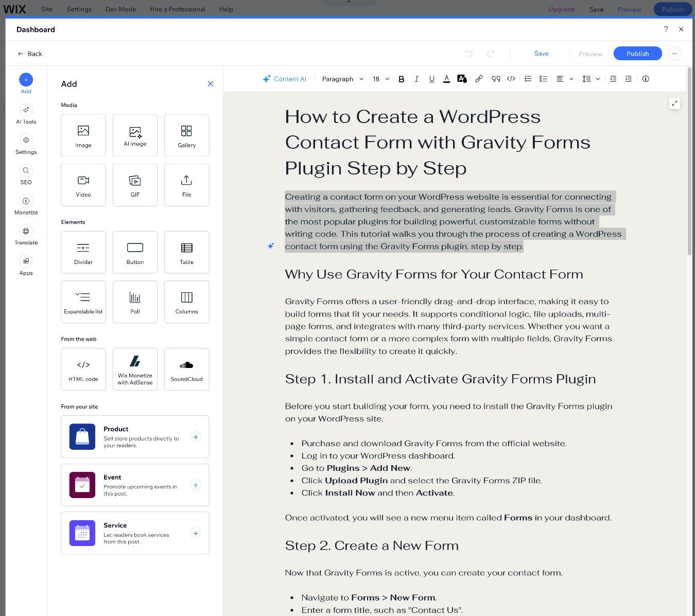Viewport: 695px width, 616px height.
Task: Open the Paragraph style dropdown
Action: tap(341, 79)
